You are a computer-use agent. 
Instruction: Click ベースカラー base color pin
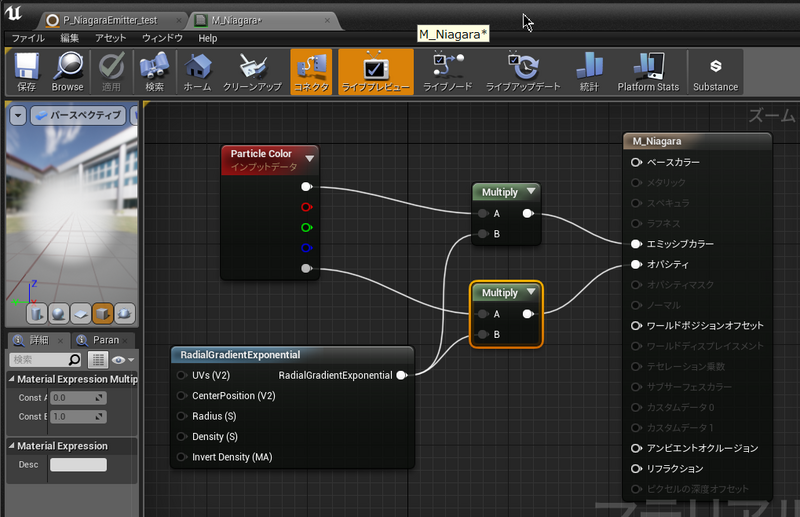click(x=636, y=162)
